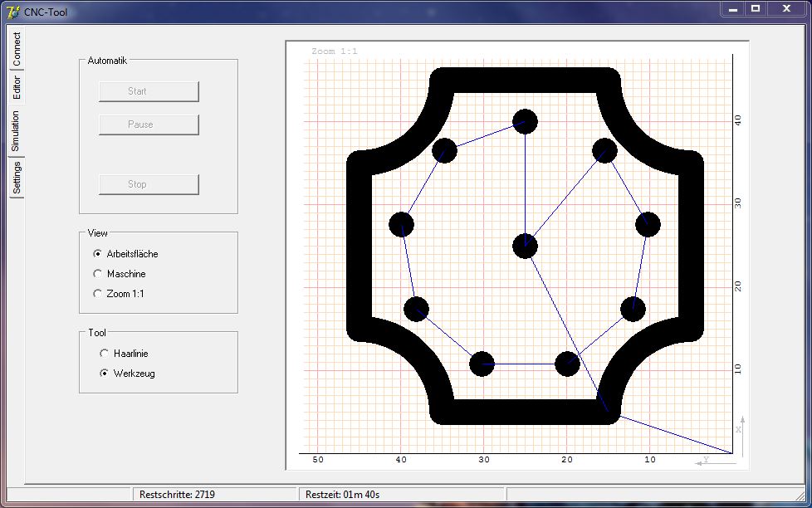This screenshot has width=812, height=508.
Task: Click the Restschritte status bar field
Action: (215, 495)
